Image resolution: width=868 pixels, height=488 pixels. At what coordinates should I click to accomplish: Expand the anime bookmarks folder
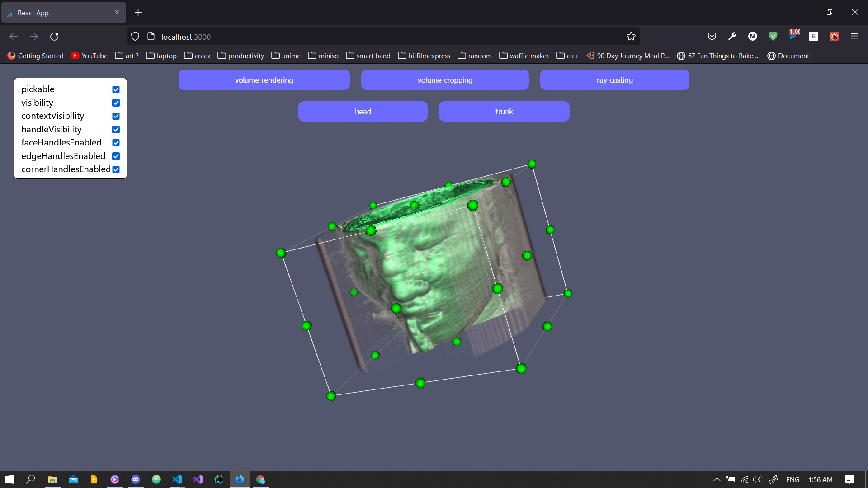pos(286,56)
